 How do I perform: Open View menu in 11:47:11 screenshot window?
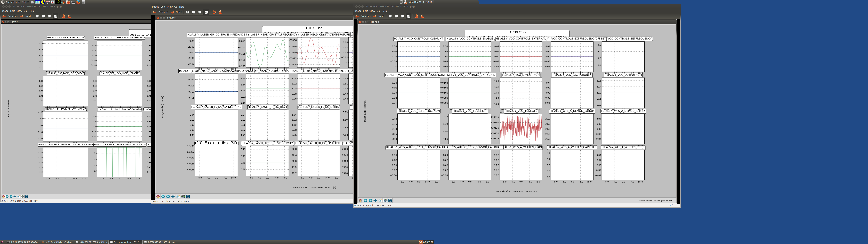click(x=19, y=11)
